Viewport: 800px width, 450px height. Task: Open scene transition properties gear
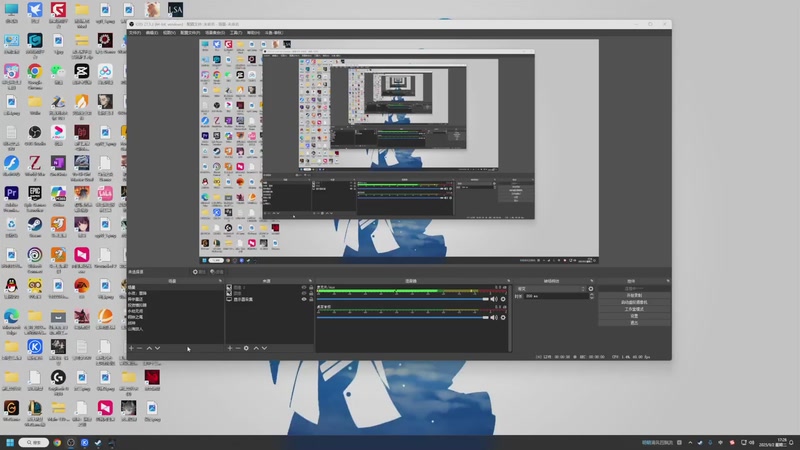[591, 289]
